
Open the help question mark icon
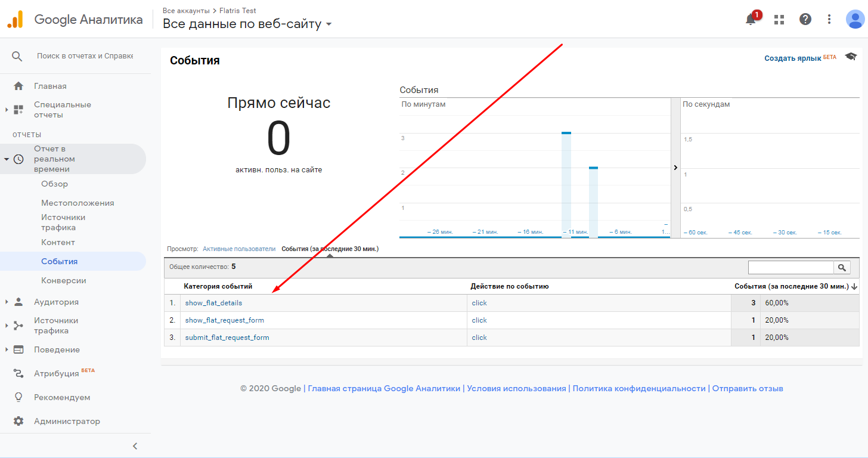click(805, 19)
